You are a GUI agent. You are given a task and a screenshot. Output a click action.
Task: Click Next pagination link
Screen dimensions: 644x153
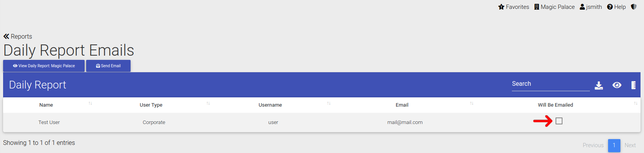630,145
